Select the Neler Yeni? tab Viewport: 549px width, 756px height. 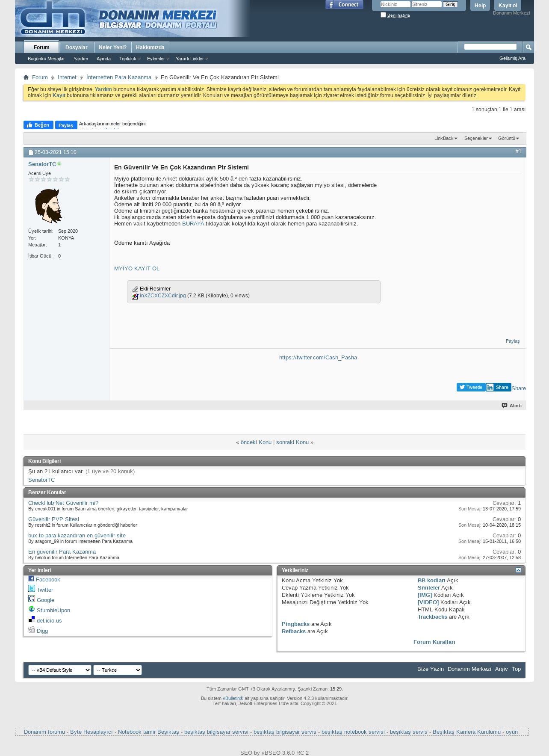(112, 47)
